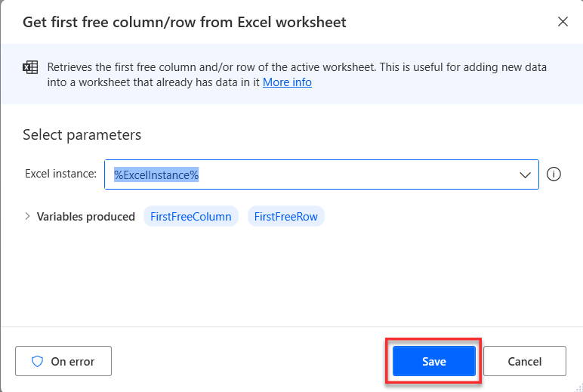Image resolution: width=583 pixels, height=392 pixels.
Task: Open the Excel instance dropdown arrow
Action: 525,174
